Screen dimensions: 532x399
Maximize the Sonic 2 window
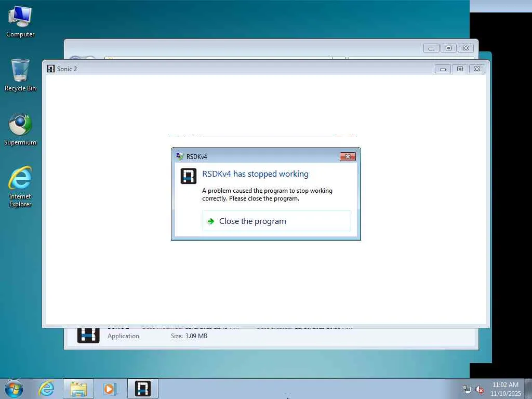pyautogui.click(x=460, y=69)
